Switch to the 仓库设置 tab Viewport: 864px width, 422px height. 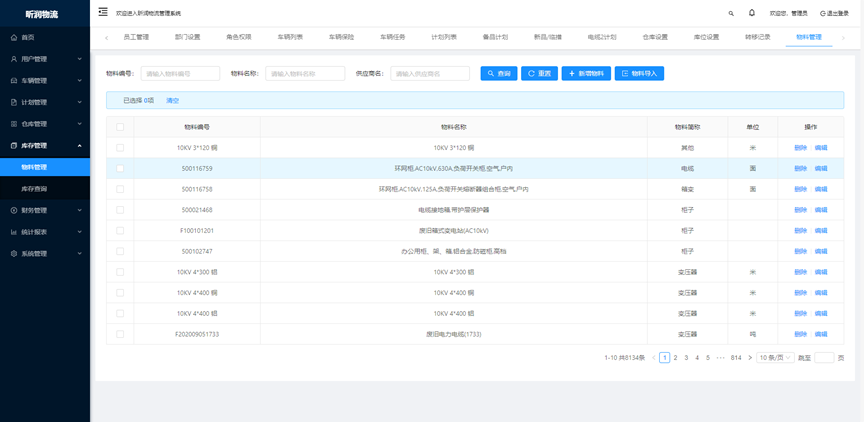(x=655, y=37)
